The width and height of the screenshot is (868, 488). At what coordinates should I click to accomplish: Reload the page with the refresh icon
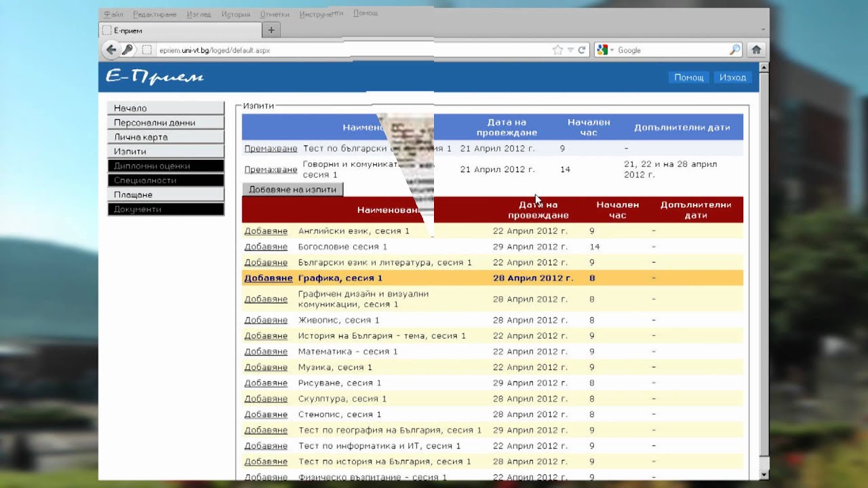click(581, 49)
